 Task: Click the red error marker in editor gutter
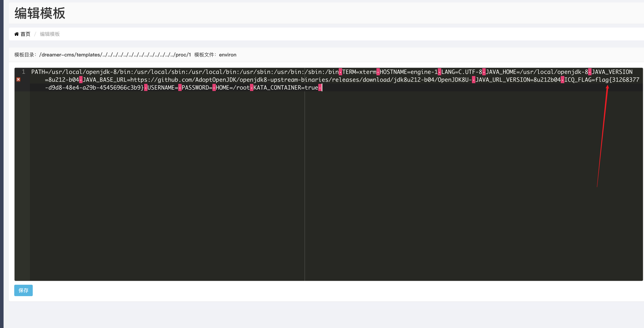tap(18, 80)
